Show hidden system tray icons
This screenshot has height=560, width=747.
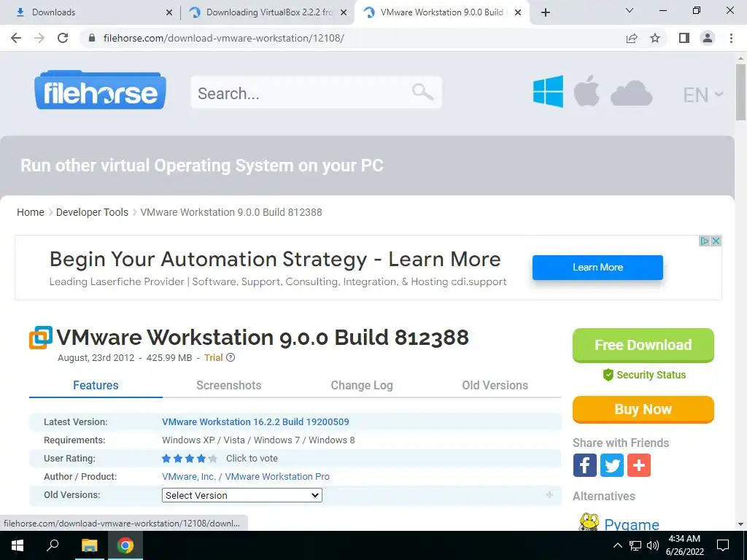(617, 545)
